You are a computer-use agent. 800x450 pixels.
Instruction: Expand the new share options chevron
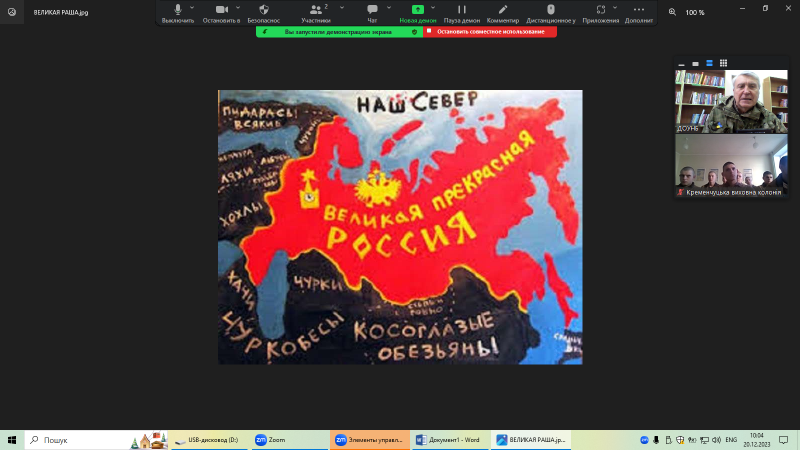pos(433,8)
